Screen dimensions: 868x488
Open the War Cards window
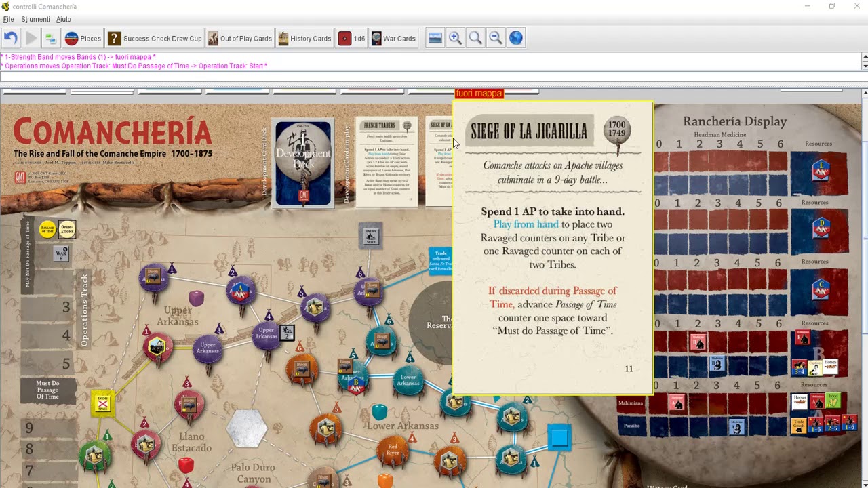click(x=393, y=39)
